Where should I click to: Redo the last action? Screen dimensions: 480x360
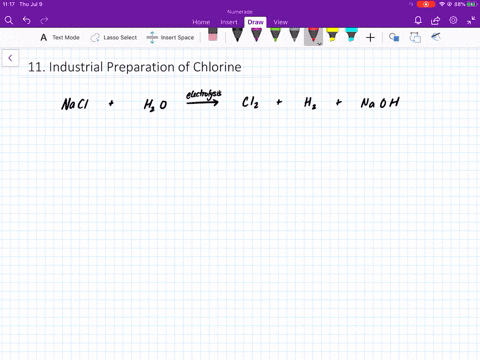tap(44, 21)
